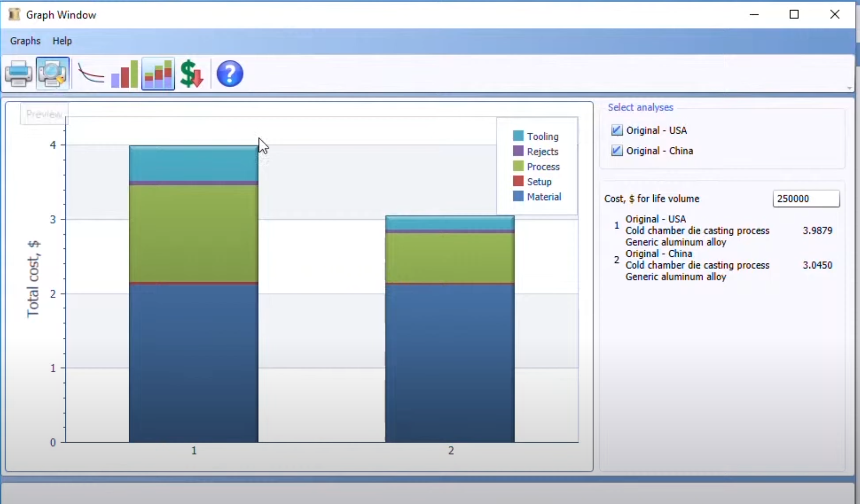The height and width of the screenshot is (504, 860).
Task: Select the stacked cost breakdown chart
Action: [158, 74]
